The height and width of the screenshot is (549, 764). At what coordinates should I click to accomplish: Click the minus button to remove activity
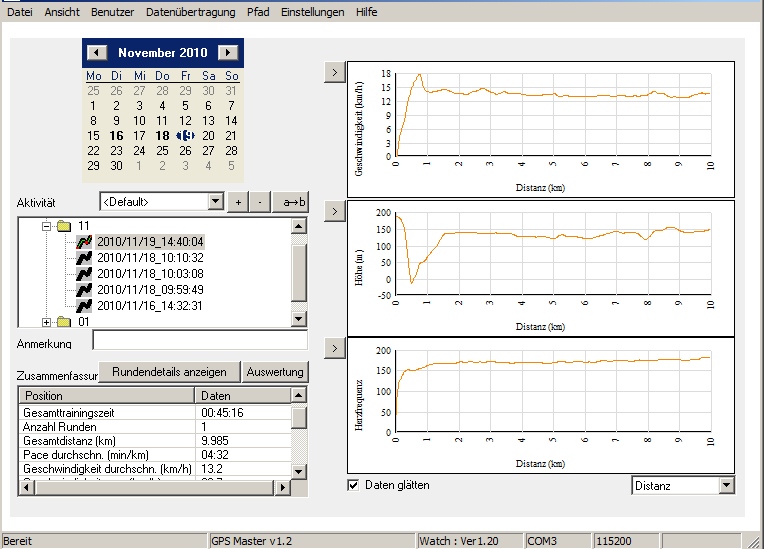(258, 201)
